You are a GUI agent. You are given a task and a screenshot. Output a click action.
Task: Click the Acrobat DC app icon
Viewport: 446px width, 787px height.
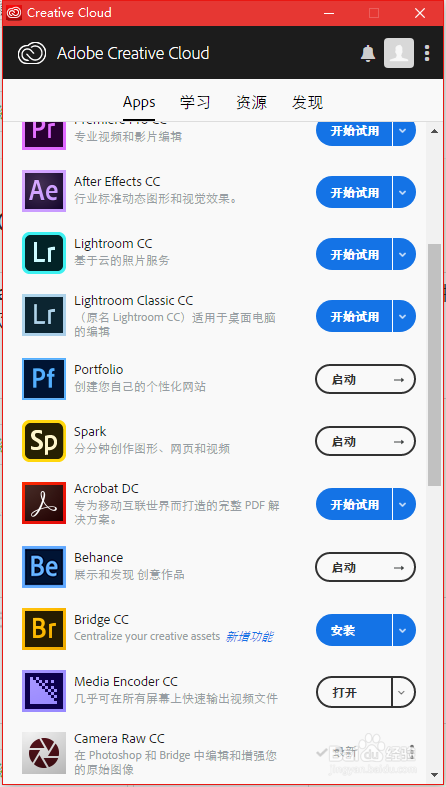tap(44, 503)
